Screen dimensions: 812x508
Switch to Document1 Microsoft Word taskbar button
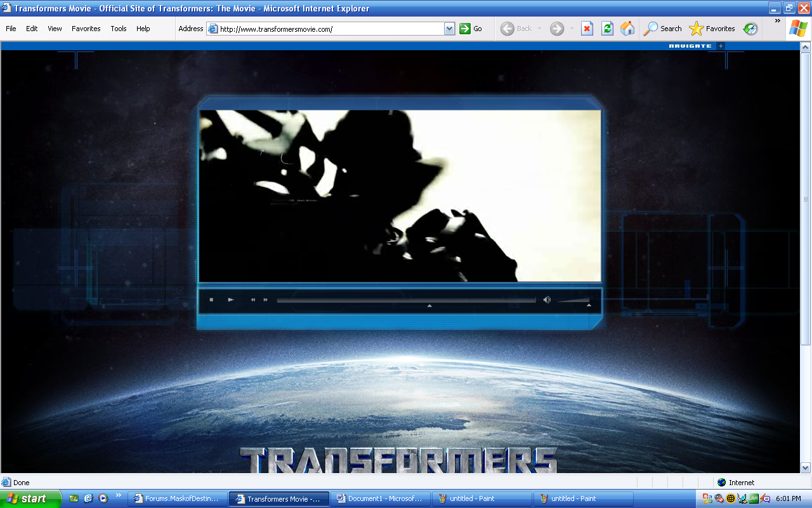point(381,498)
